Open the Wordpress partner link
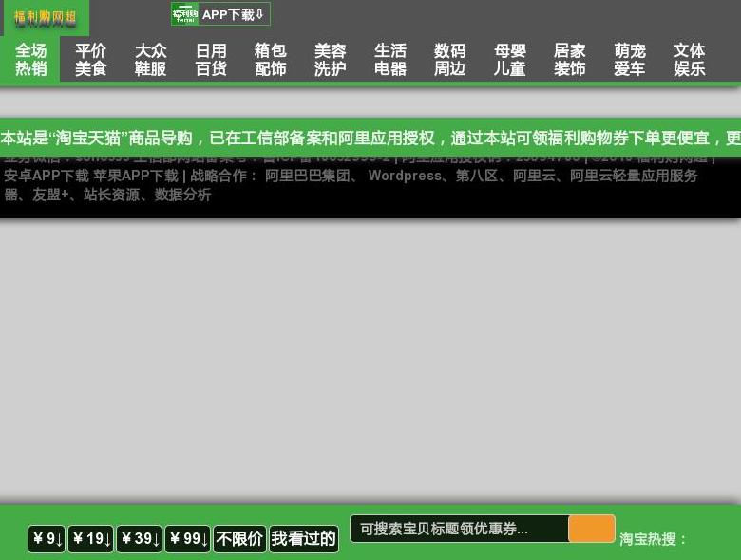 [x=405, y=176]
